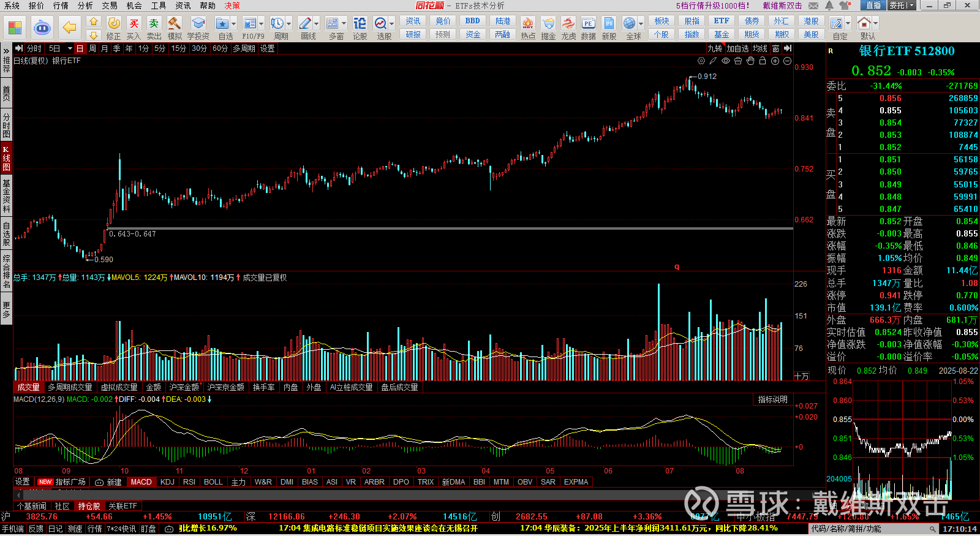Image resolution: width=980 pixels, height=536 pixels.
Task: Open the 论股 discussion icon
Action: click(360, 28)
